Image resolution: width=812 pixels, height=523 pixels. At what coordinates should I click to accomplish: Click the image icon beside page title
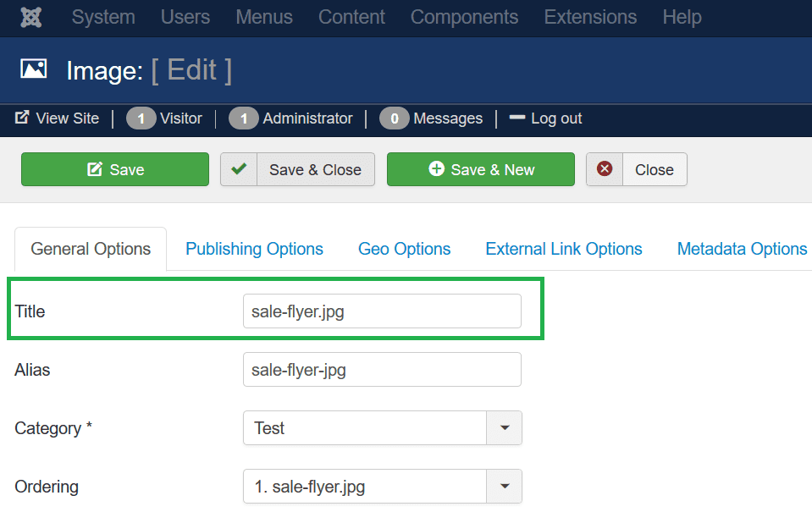click(34, 69)
